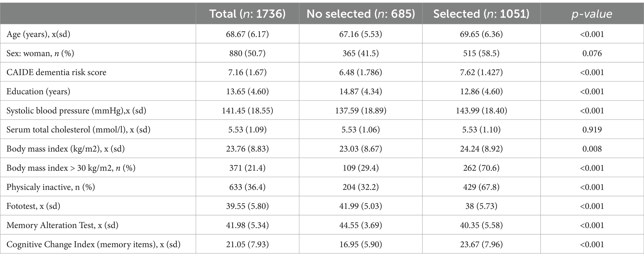Click the 'Total (n: 1736)' column header
Image resolution: width=644 pixels, height=259 pixels.
247,14
